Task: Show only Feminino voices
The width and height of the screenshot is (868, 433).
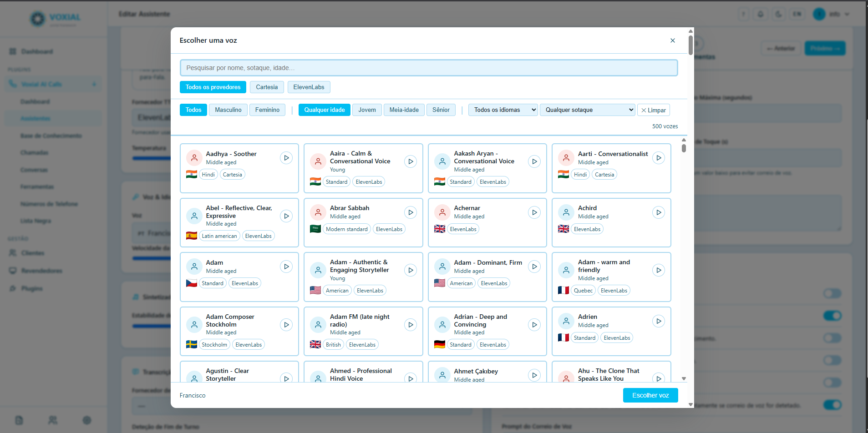Action: (267, 110)
